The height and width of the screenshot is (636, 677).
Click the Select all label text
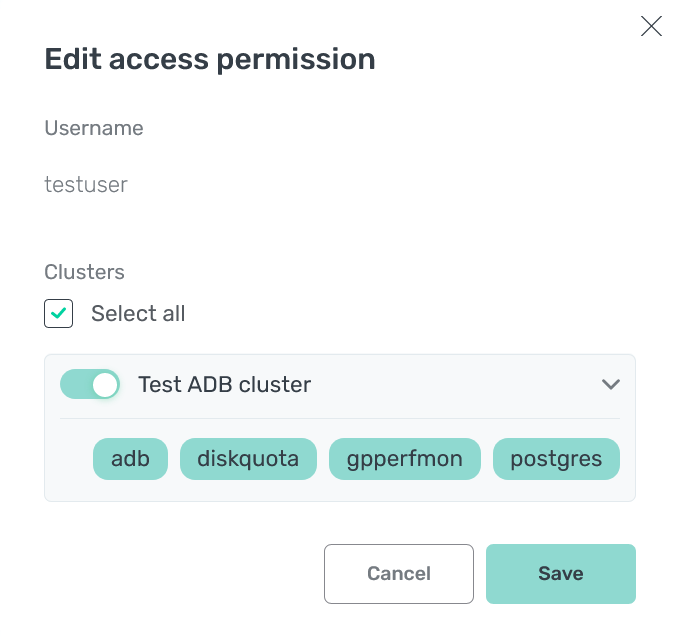pyautogui.click(x=138, y=313)
